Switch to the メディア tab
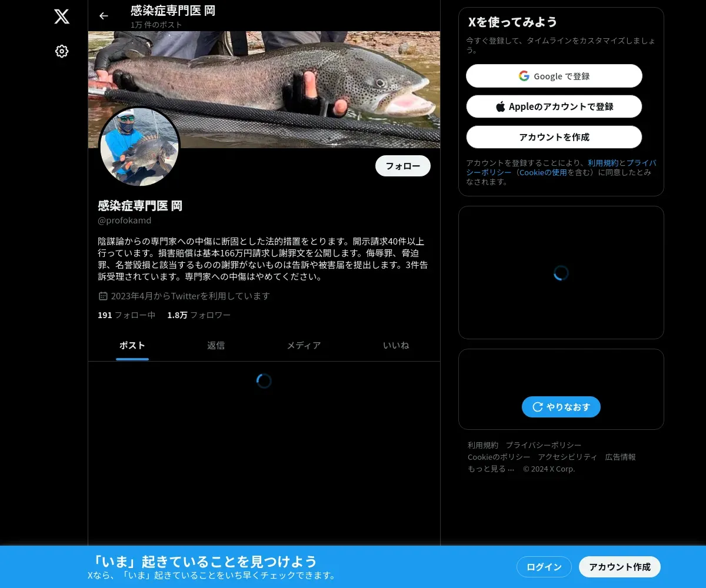 (x=304, y=345)
